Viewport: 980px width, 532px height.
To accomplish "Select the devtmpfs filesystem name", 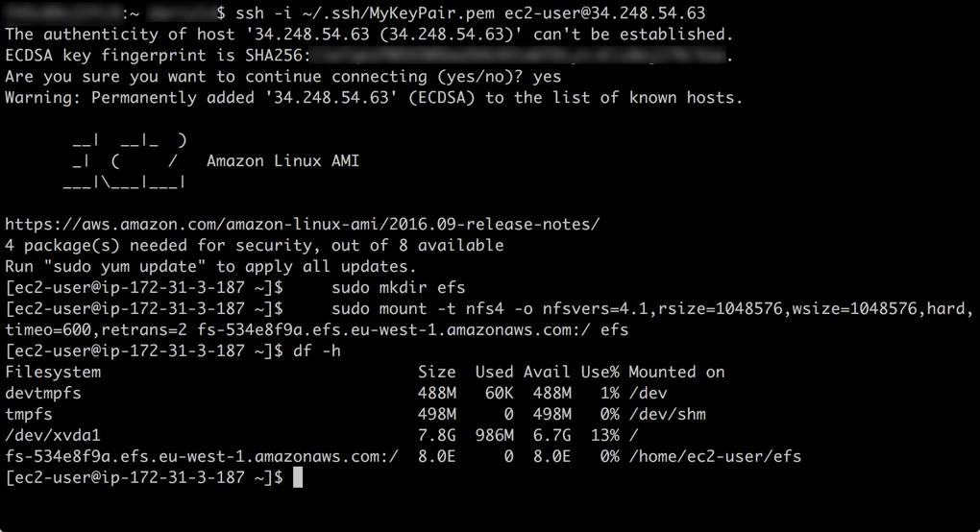I will tap(43, 393).
